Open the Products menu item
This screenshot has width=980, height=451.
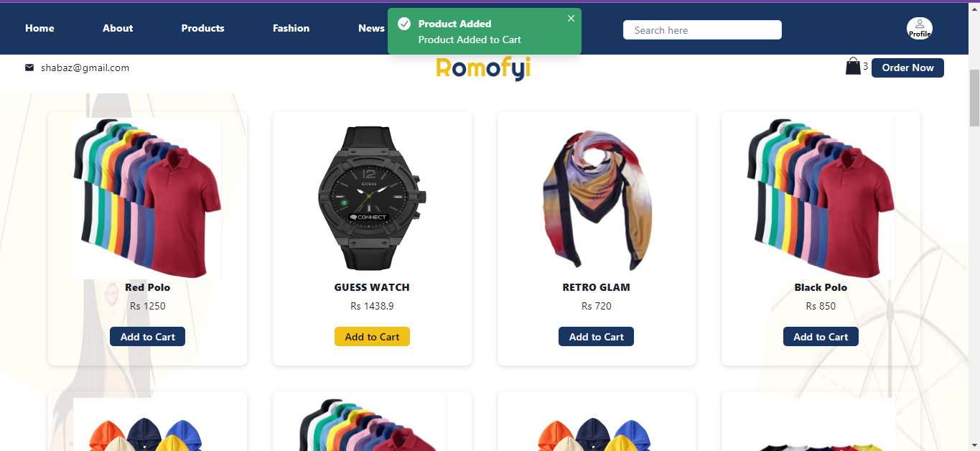tap(202, 28)
